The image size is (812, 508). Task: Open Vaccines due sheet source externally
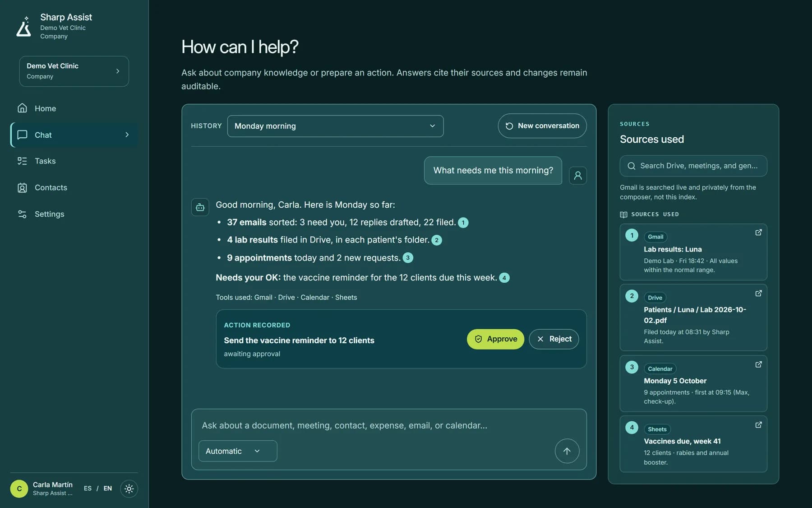pyautogui.click(x=759, y=425)
